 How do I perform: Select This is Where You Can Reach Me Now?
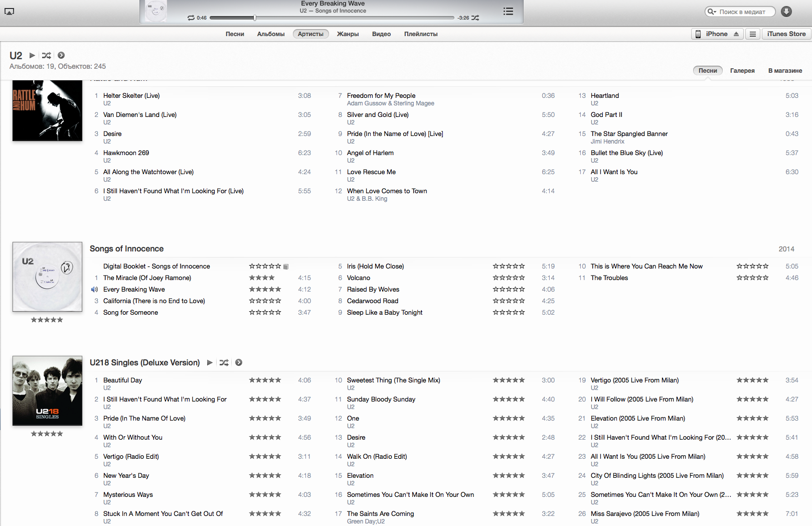click(x=646, y=267)
